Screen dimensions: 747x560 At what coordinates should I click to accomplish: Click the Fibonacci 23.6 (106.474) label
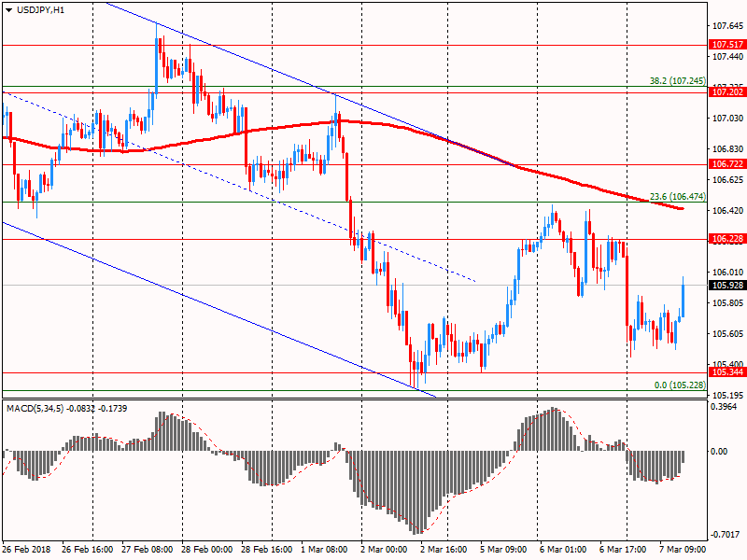click(x=678, y=197)
